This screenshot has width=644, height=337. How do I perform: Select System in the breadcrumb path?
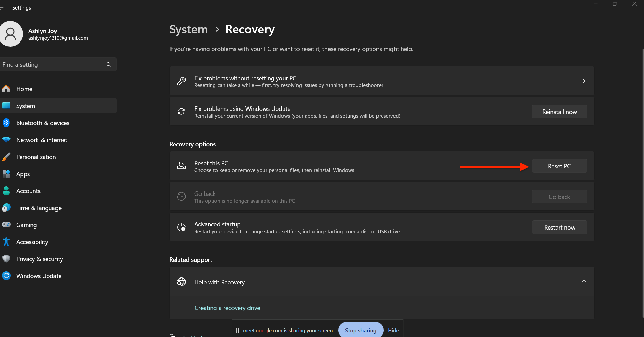(188, 29)
